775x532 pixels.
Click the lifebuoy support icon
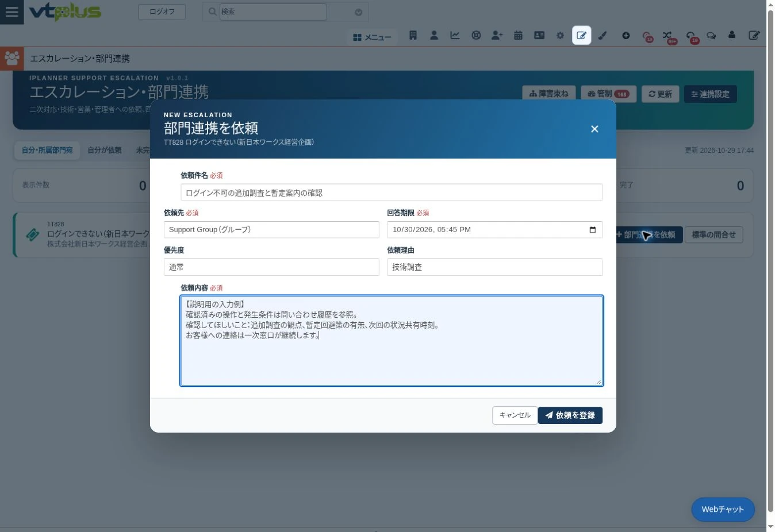[x=476, y=36]
